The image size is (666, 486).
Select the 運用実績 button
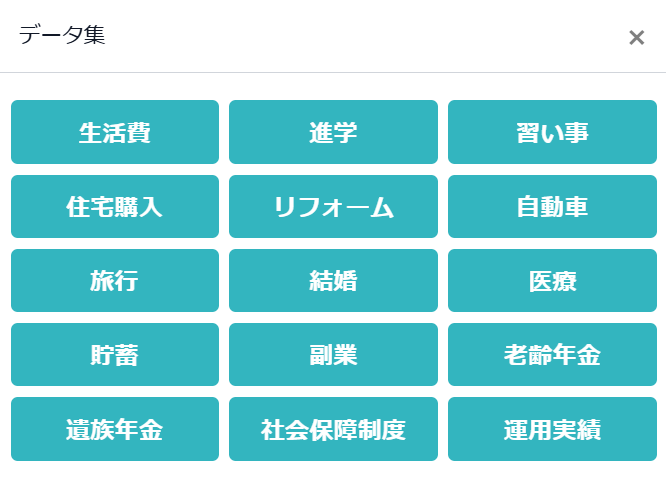552,430
